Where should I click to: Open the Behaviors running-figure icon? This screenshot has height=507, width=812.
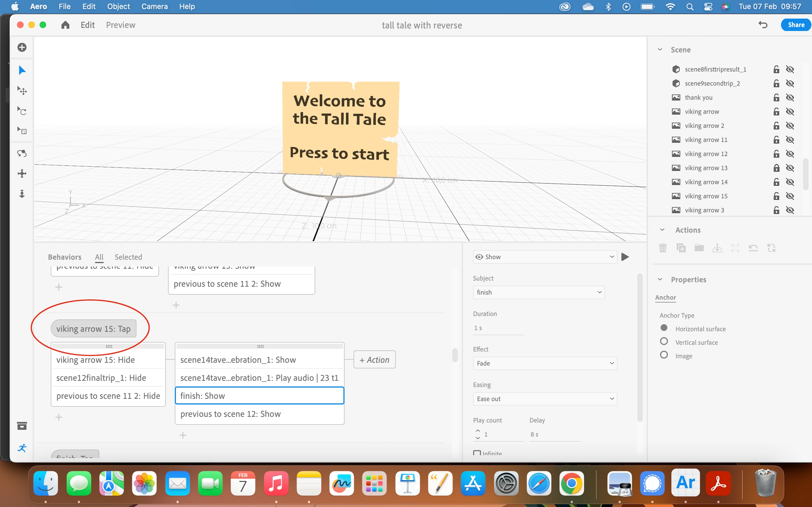click(22, 448)
